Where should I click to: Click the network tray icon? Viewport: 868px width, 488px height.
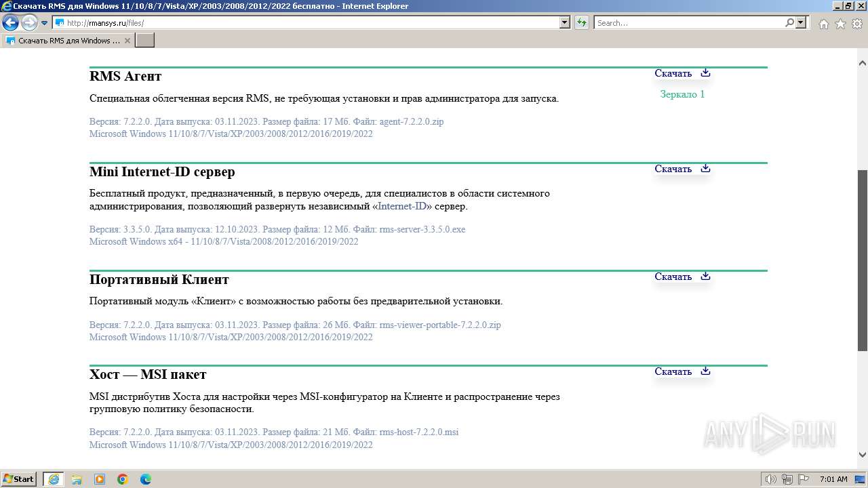pyautogui.click(x=787, y=479)
